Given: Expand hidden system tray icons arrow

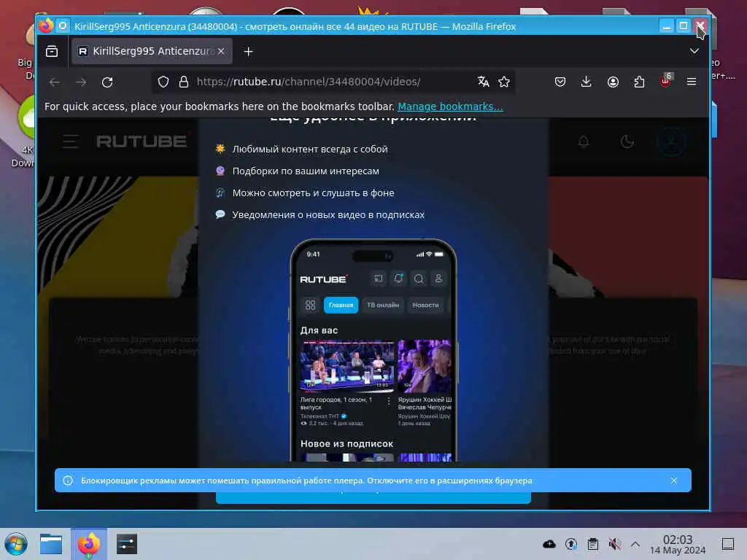Looking at the screenshot, I should pos(635,544).
